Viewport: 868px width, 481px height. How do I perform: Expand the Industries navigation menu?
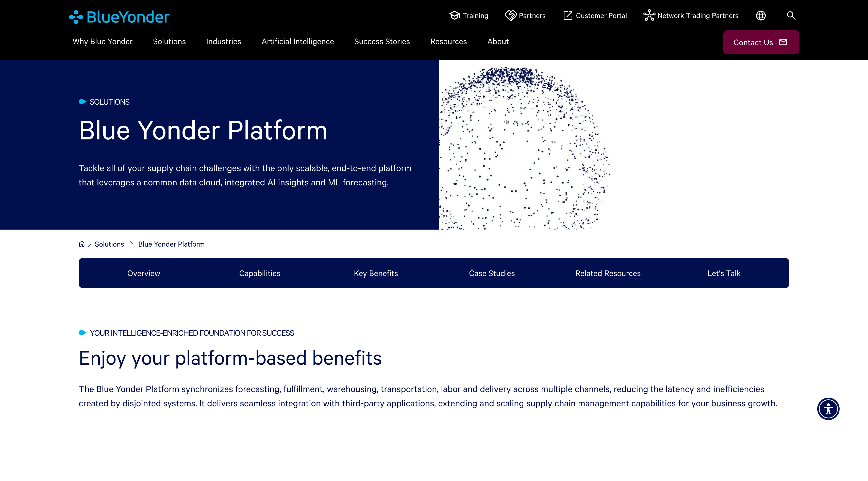pyautogui.click(x=223, y=41)
